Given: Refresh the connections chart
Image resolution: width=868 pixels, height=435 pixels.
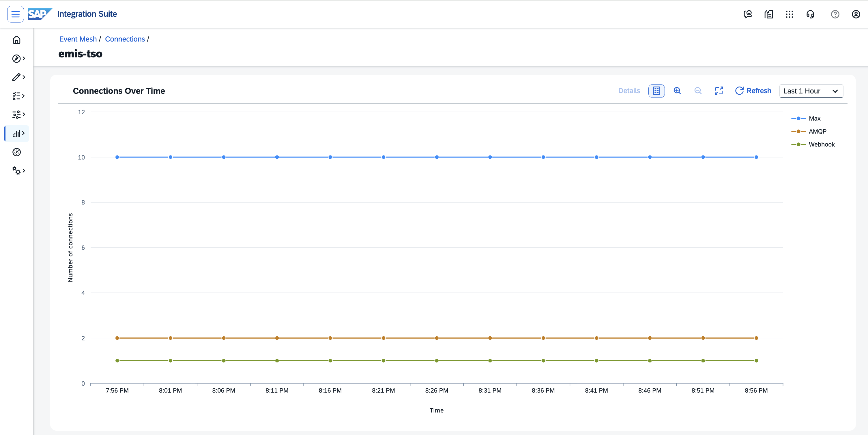Looking at the screenshot, I should coord(753,91).
